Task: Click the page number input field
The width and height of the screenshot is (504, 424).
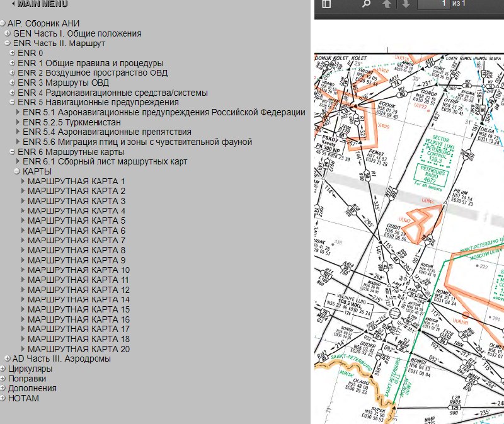Action: click(x=435, y=4)
